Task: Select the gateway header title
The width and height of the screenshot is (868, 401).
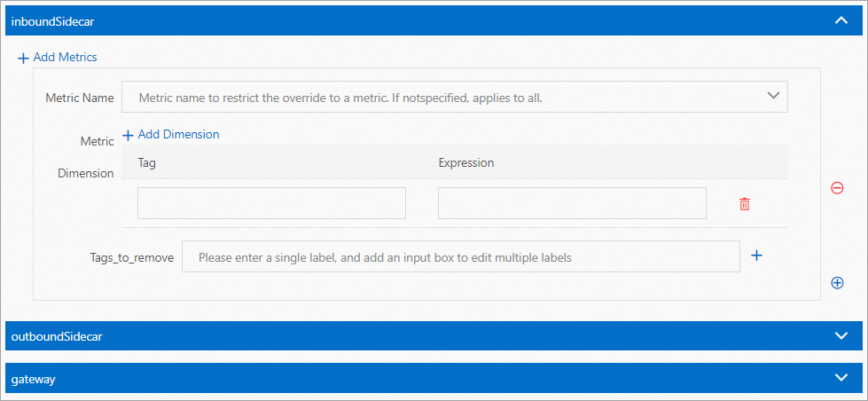Action: coord(34,379)
